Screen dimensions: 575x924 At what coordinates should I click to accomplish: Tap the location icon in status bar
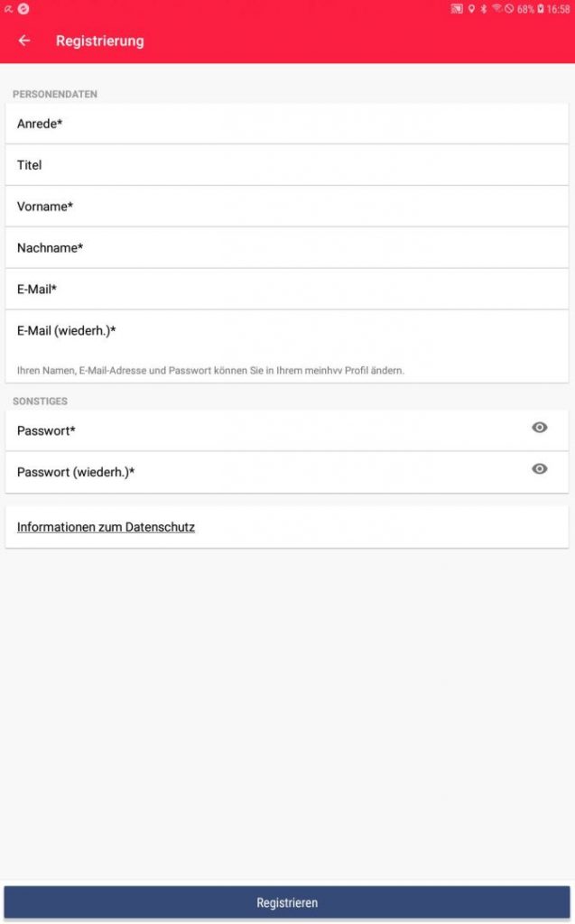pos(471,9)
